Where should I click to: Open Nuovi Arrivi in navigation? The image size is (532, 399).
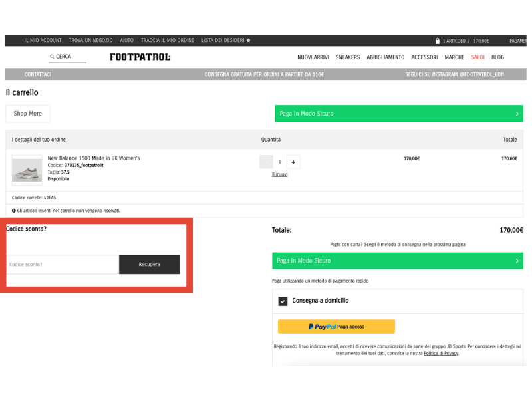pyautogui.click(x=313, y=57)
